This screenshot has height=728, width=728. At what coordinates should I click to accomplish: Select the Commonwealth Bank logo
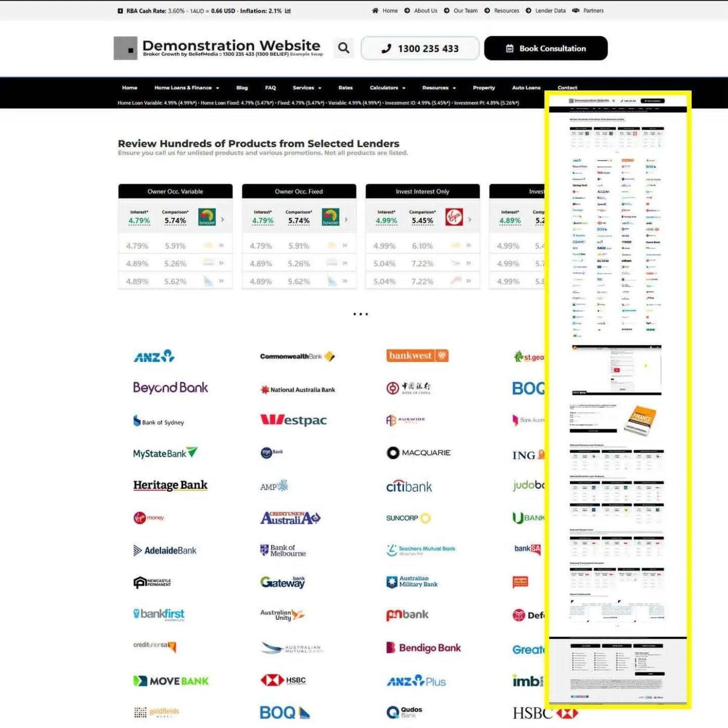[297, 356]
